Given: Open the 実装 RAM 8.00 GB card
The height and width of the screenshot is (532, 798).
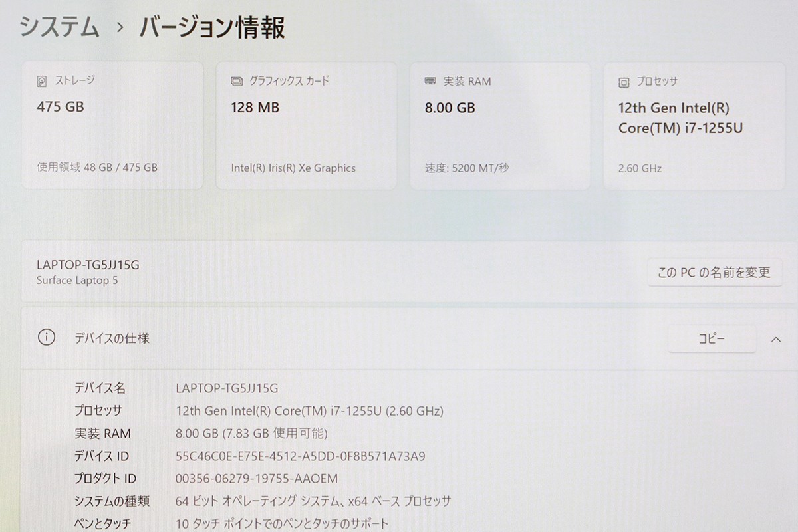Looking at the screenshot, I should point(499,125).
